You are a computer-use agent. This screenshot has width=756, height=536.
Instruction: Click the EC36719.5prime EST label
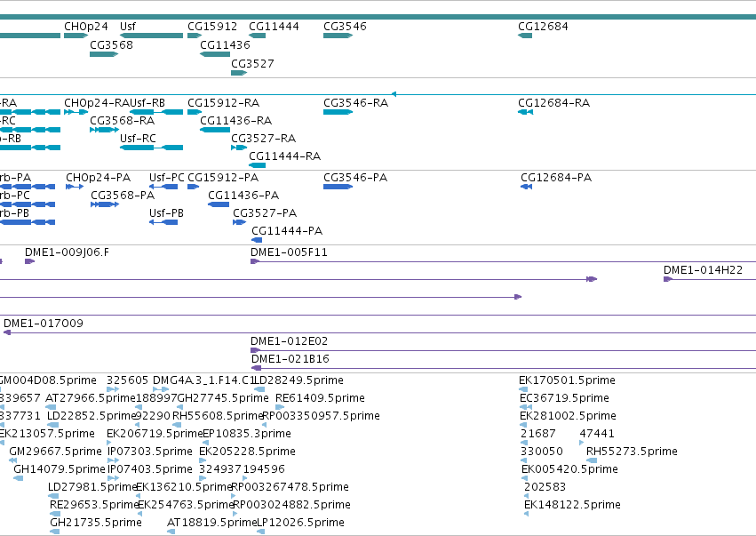pyautogui.click(x=565, y=398)
